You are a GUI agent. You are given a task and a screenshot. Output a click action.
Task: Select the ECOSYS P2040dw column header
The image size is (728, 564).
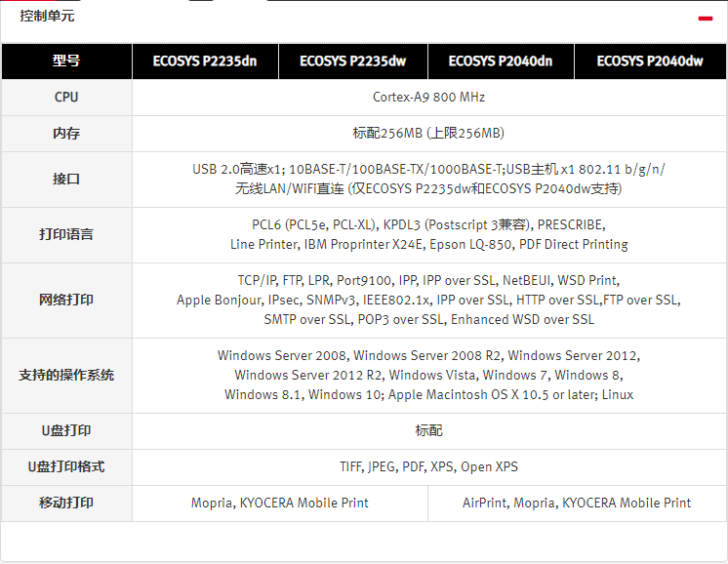650,61
